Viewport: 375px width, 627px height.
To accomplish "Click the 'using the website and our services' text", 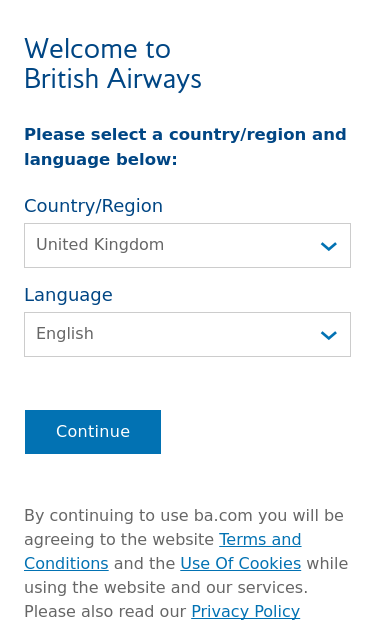I will click(166, 587).
